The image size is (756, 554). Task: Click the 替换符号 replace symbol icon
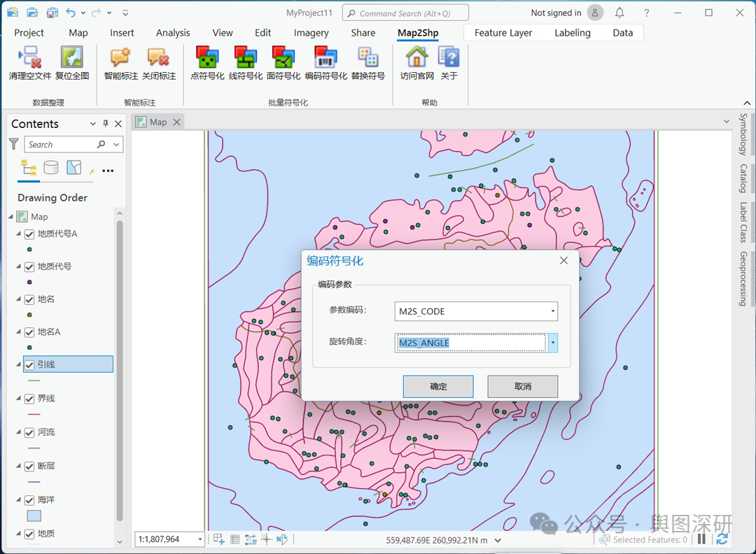(x=367, y=57)
